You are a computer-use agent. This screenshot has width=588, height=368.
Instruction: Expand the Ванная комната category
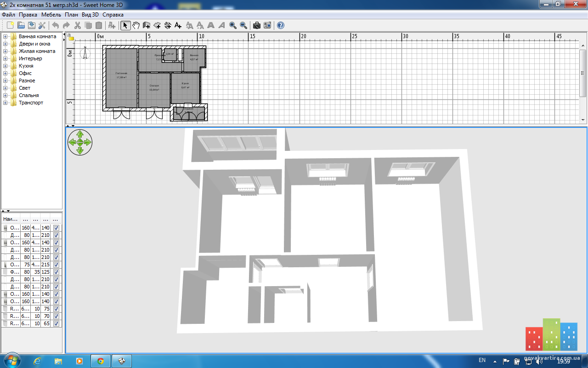5,36
